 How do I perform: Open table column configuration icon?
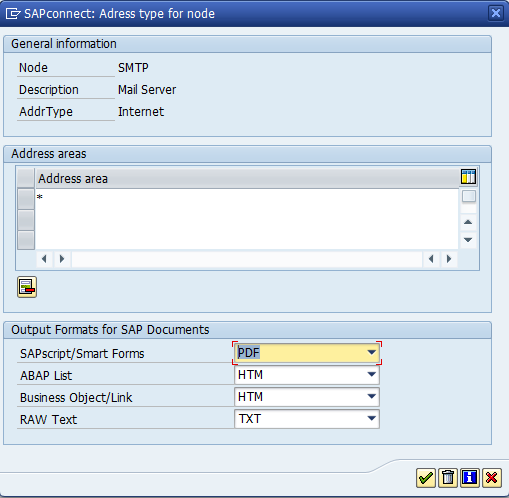(x=468, y=177)
